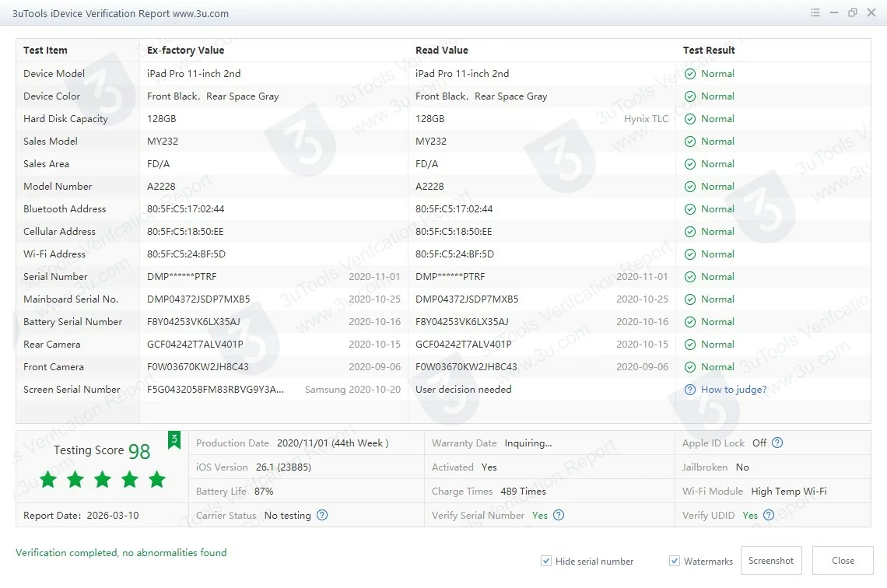
Task: Select the Battery Serial Number row
Action: (72, 322)
